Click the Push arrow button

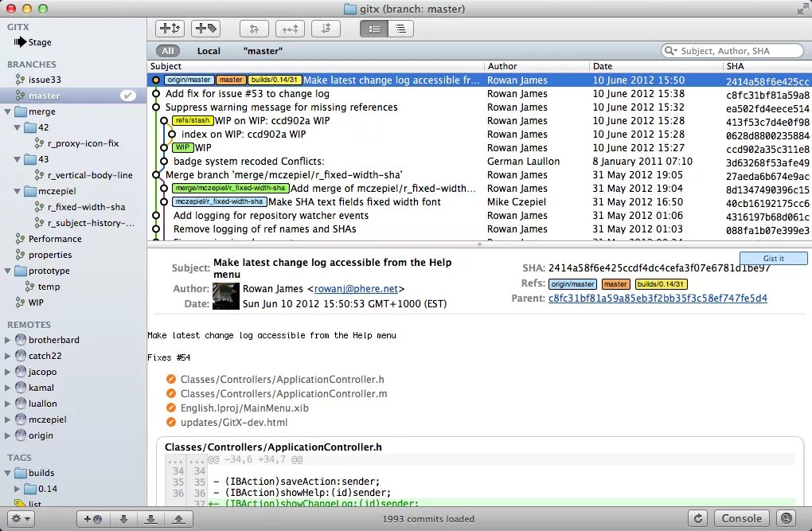click(x=178, y=518)
